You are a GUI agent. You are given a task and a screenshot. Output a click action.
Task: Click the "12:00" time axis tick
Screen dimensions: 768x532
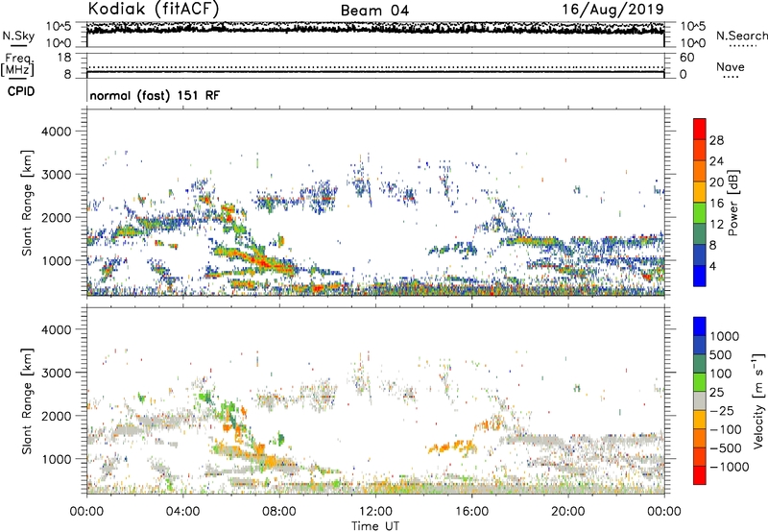[x=375, y=512]
